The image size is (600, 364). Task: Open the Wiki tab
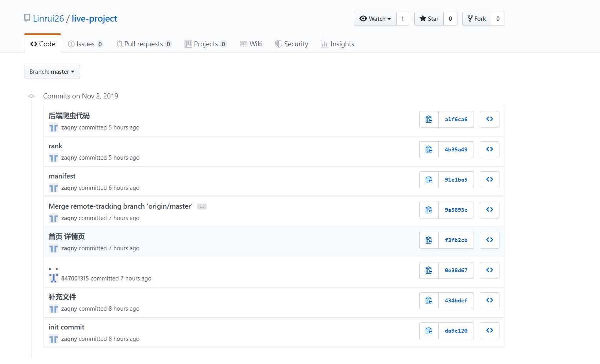pyautogui.click(x=251, y=44)
